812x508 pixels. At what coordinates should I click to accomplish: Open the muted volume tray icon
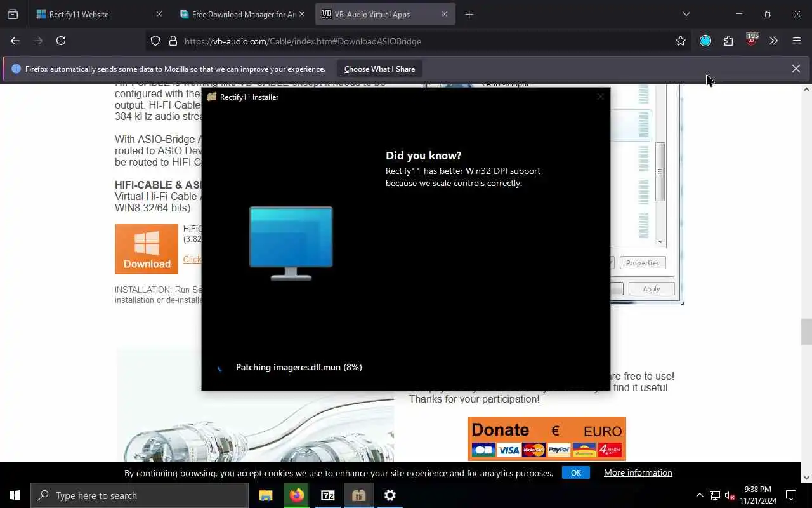click(730, 495)
